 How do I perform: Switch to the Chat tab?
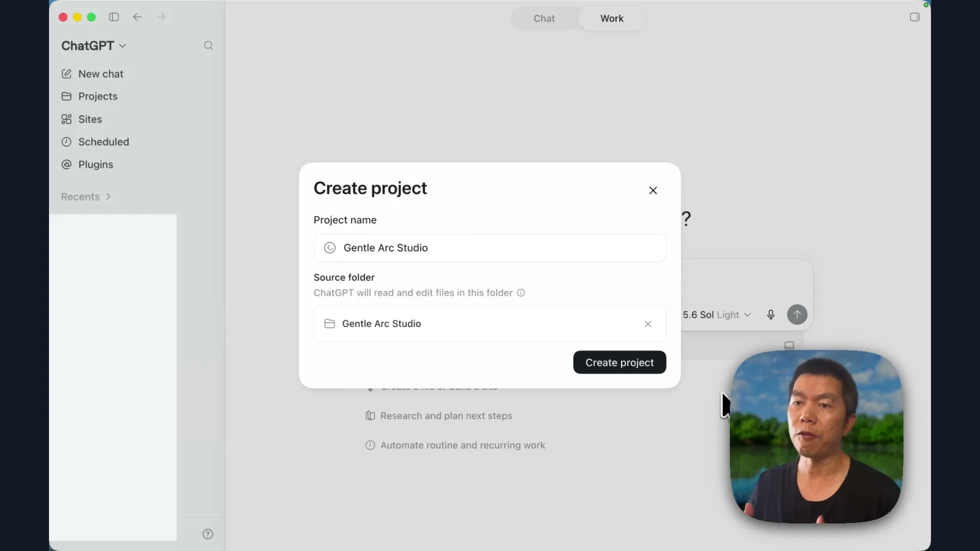coord(544,18)
